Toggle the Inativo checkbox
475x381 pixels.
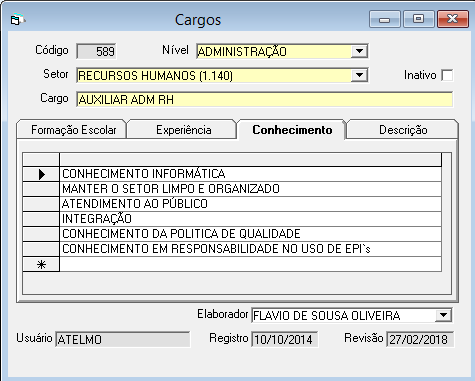(x=447, y=75)
